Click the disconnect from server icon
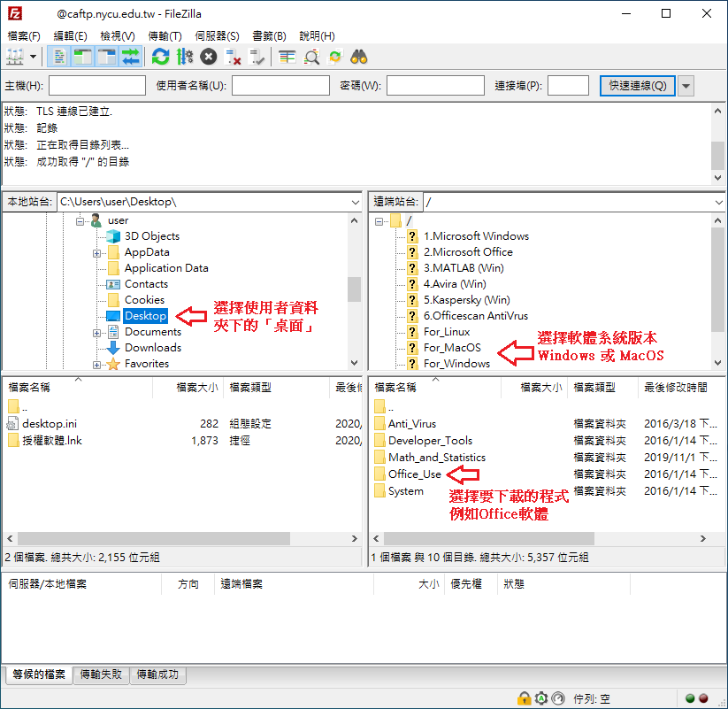Viewport: 728px width, 709px height. coord(234,58)
